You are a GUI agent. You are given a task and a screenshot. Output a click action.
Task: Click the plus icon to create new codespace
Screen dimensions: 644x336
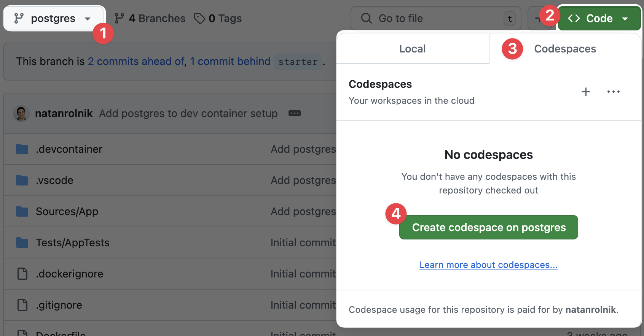585,92
